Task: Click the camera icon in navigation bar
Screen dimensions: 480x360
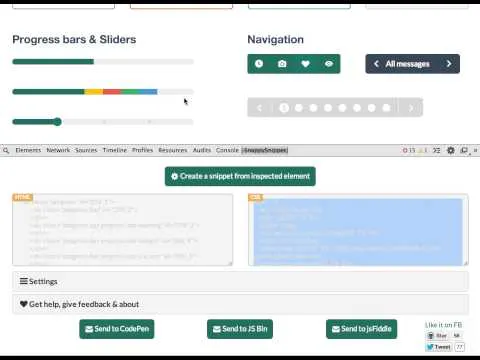Action: coord(282,64)
